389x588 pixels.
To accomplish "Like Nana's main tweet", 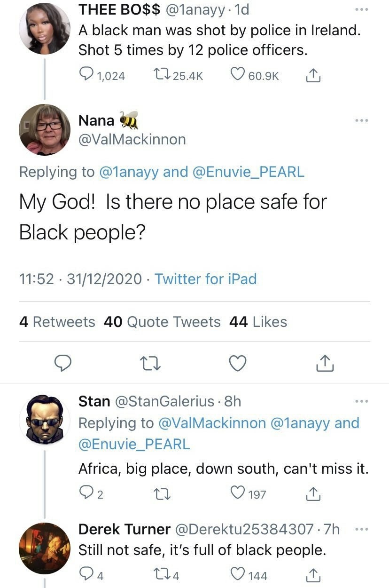I will pos(238,363).
